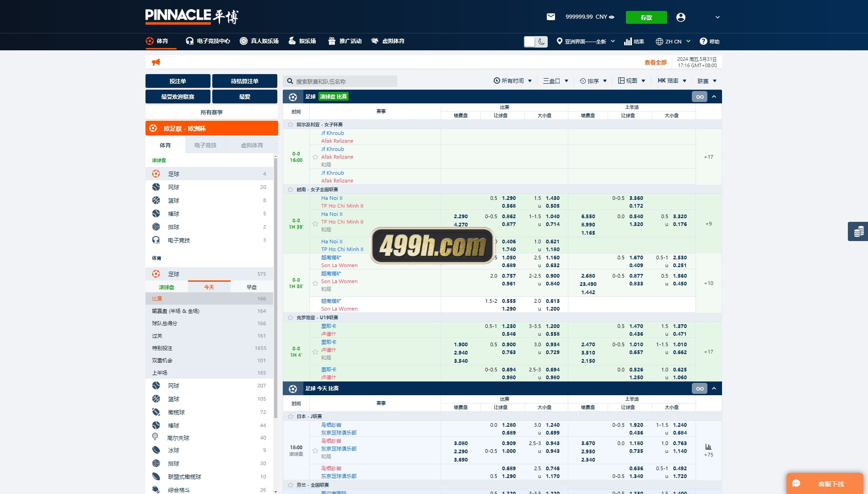The width and height of the screenshot is (868, 494).
Task: Select the 娱乐场 casino menu item
Action: (x=302, y=41)
